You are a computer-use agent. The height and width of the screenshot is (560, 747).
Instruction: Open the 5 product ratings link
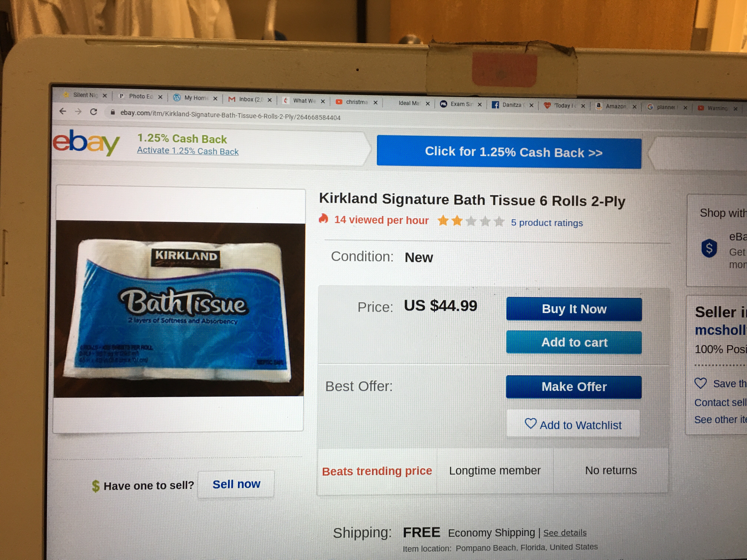(x=547, y=223)
